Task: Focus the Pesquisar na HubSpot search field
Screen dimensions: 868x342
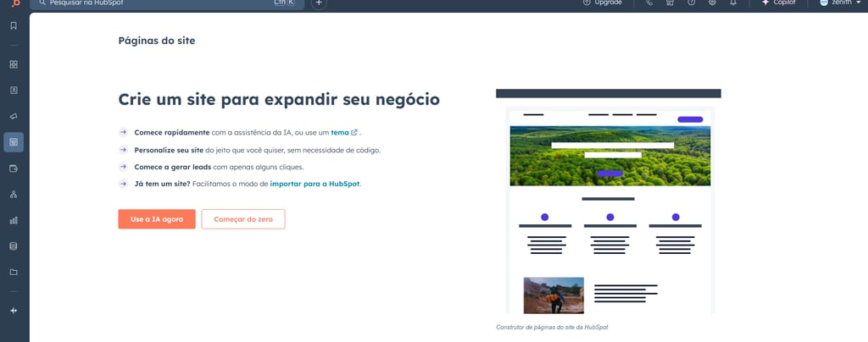Action: (167, 3)
